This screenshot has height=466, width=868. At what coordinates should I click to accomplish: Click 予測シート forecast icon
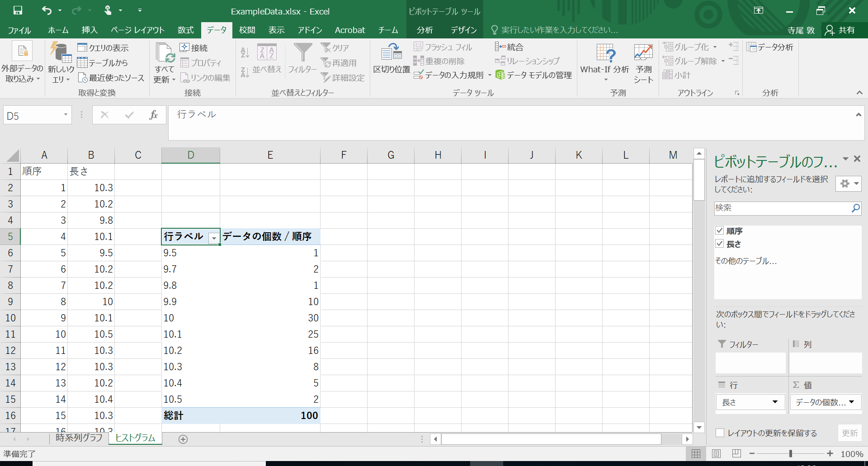(643, 53)
